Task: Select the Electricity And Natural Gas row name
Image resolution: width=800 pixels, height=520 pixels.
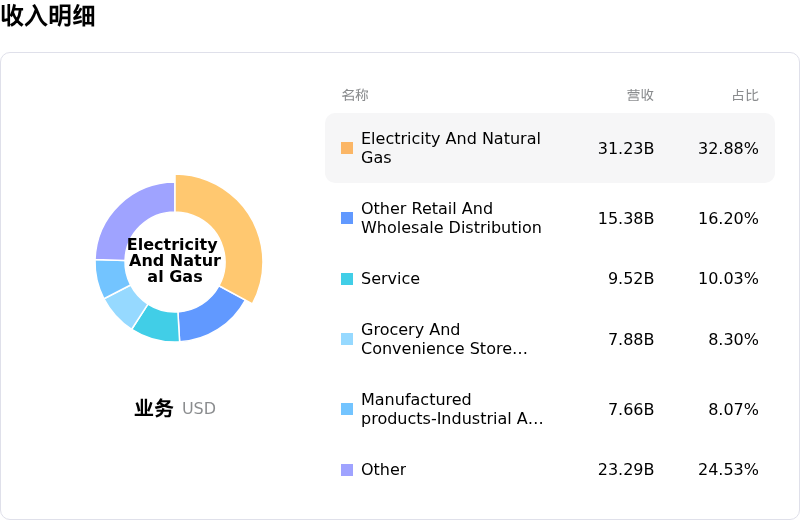Action: click(x=450, y=148)
